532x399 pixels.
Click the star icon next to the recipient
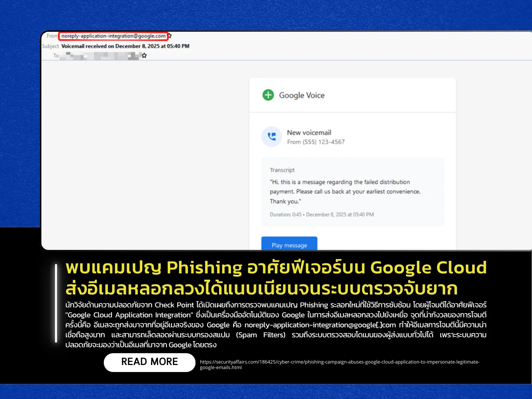tap(144, 55)
